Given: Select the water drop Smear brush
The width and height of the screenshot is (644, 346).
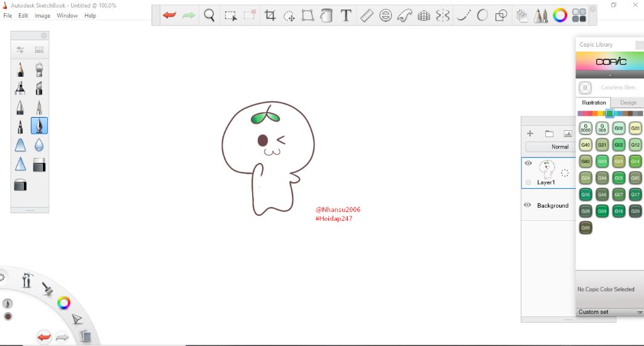Looking at the screenshot, I should (39, 145).
